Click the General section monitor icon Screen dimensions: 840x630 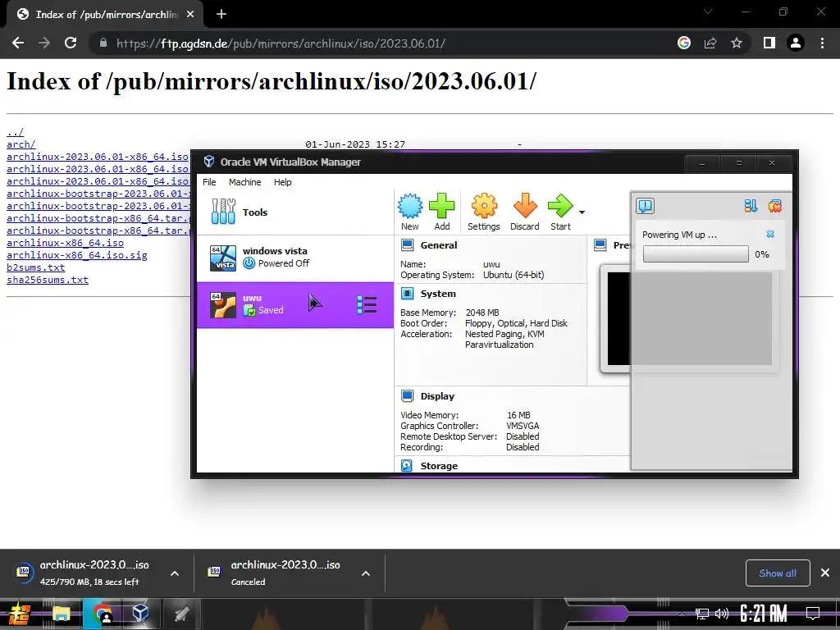pyautogui.click(x=407, y=245)
